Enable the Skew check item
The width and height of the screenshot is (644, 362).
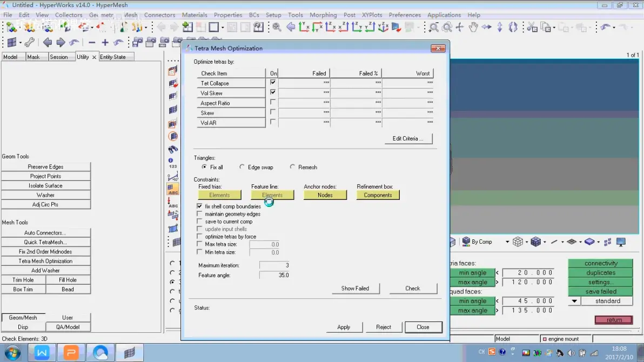click(273, 112)
